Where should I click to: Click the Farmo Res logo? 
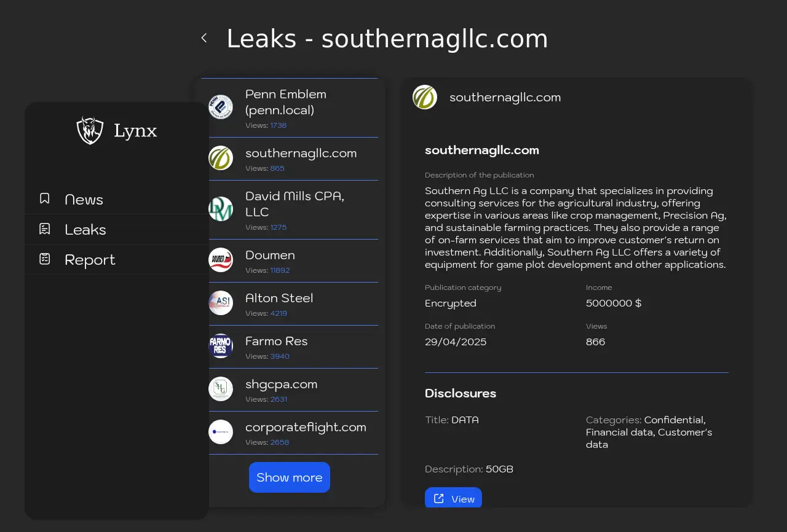[221, 346]
